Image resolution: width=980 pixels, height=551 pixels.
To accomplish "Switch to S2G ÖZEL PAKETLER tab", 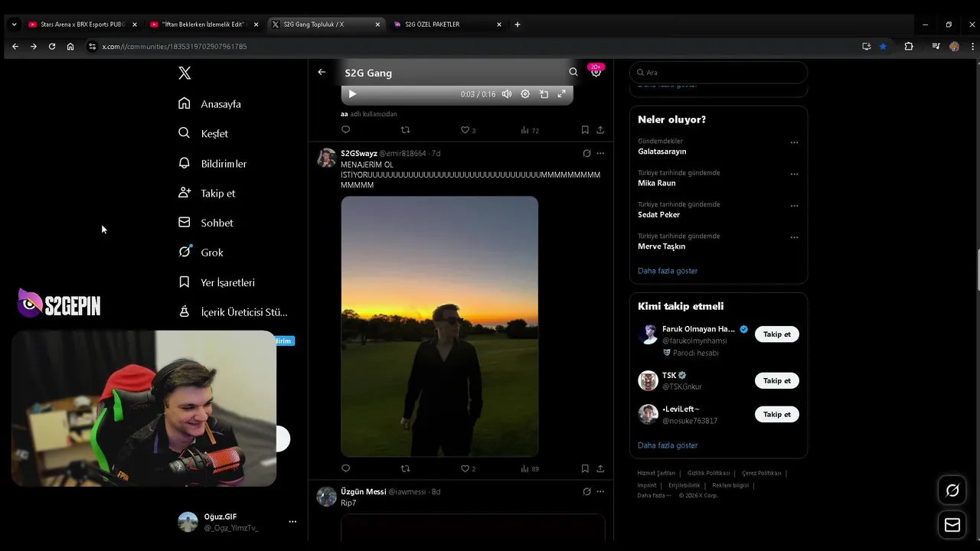I will tap(448, 24).
